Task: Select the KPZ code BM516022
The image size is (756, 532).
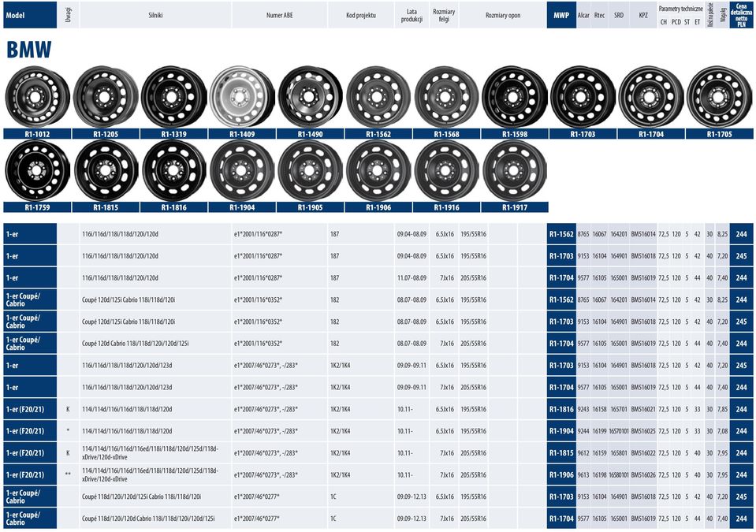Action: click(x=643, y=453)
